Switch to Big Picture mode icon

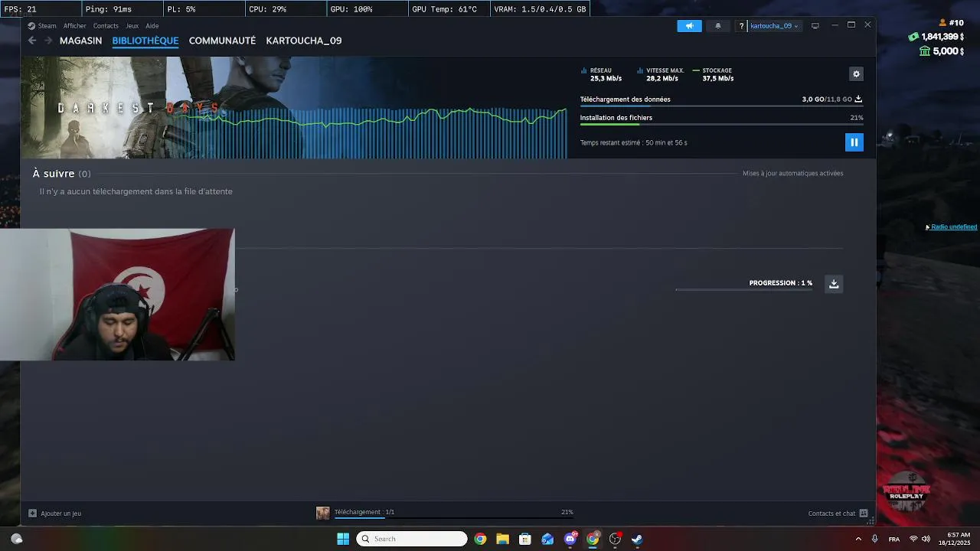(815, 26)
